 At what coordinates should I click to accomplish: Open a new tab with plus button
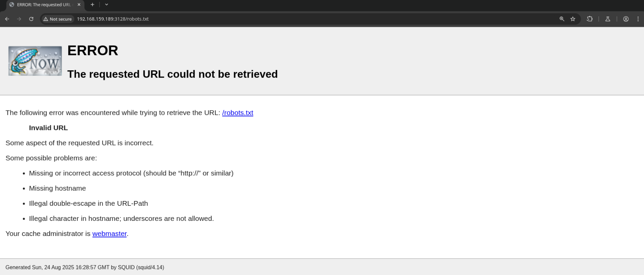pyautogui.click(x=93, y=4)
